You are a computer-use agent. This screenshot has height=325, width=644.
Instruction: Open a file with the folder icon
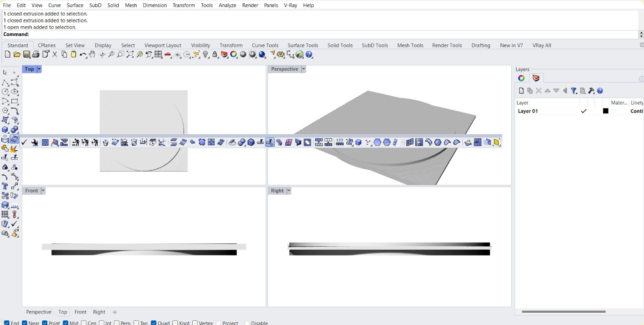pos(17,55)
